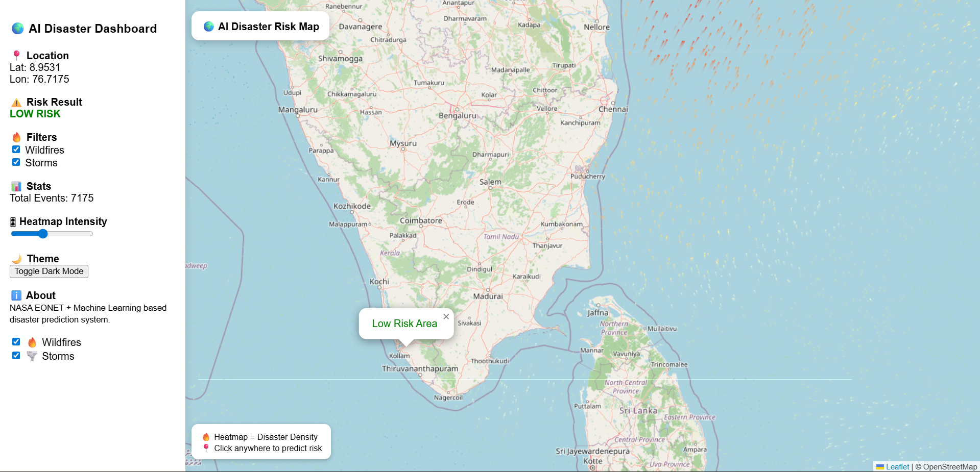Click the bar chart icon next to Stats
980x472 pixels.
pyautogui.click(x=16, y=186)
